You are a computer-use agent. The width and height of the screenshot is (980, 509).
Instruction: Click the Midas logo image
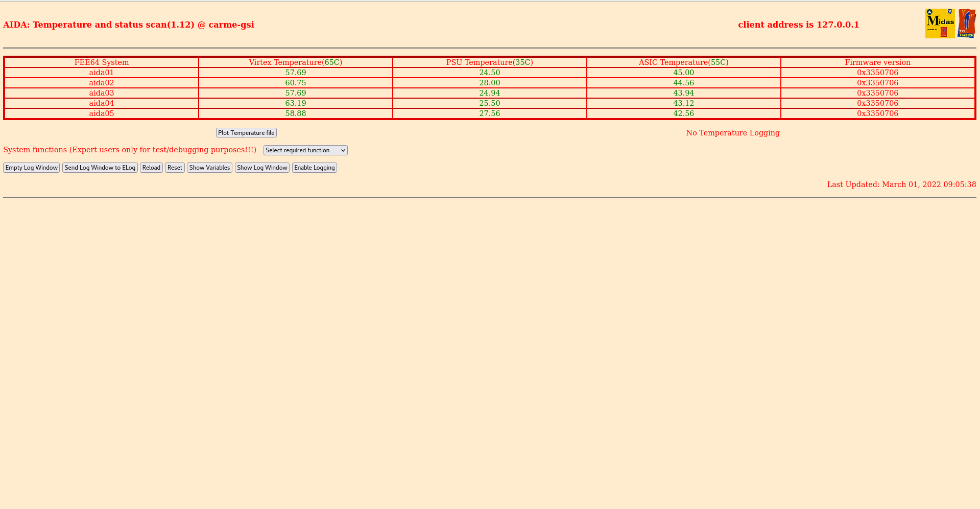pyautogui.click(x=939, y=23)
